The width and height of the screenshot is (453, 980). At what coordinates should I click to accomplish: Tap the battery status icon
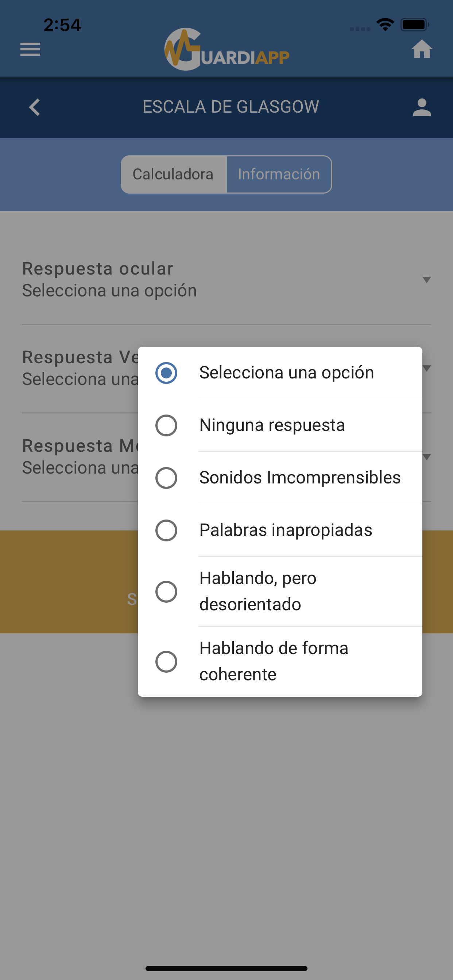[x=414, y=25]
